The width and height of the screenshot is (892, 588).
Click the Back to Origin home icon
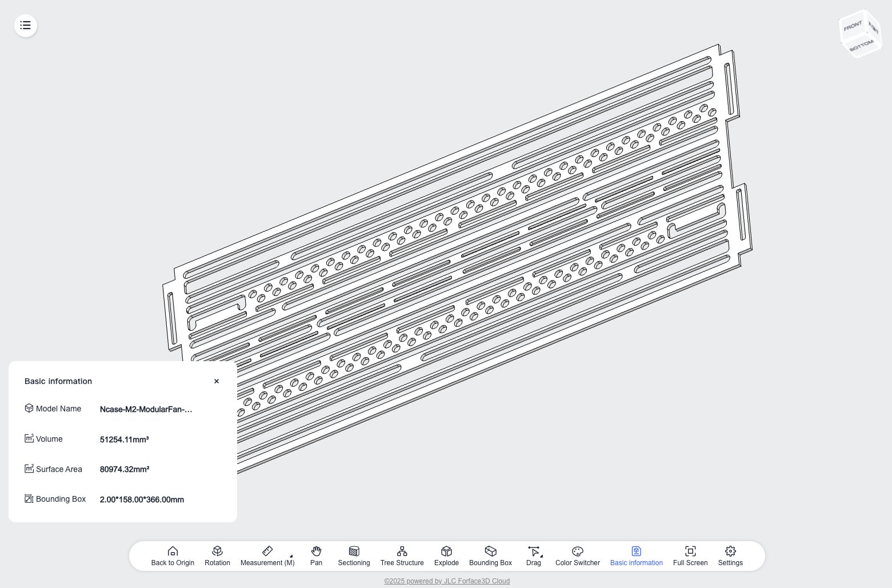click(173, 551)
